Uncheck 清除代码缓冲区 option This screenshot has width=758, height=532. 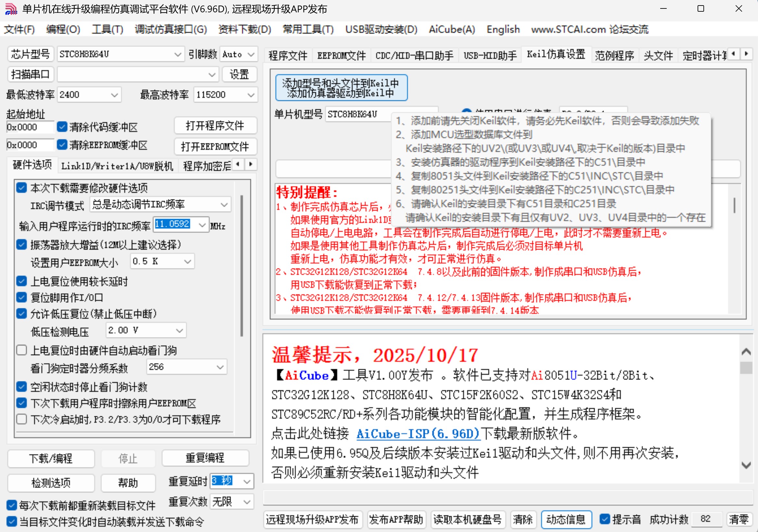click(x=62, y=126)
